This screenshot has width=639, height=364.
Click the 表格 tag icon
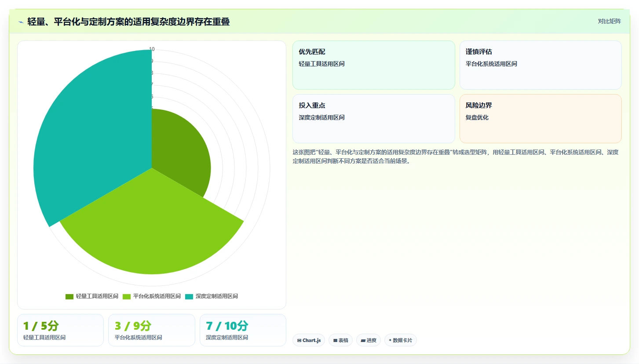[335, 340]
